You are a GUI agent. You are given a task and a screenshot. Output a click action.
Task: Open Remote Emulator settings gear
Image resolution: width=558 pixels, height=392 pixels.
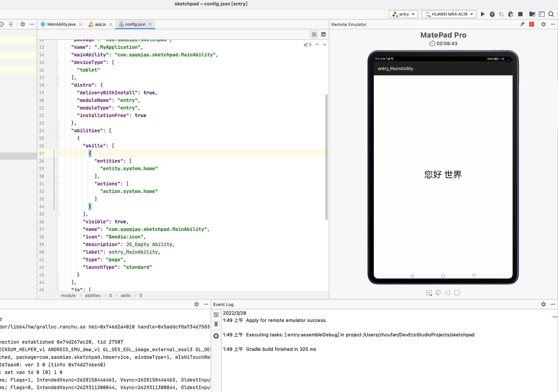[x=543, y=24]
